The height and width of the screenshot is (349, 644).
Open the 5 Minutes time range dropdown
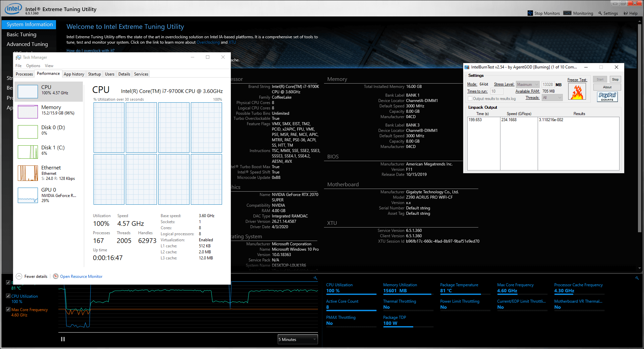298,339
